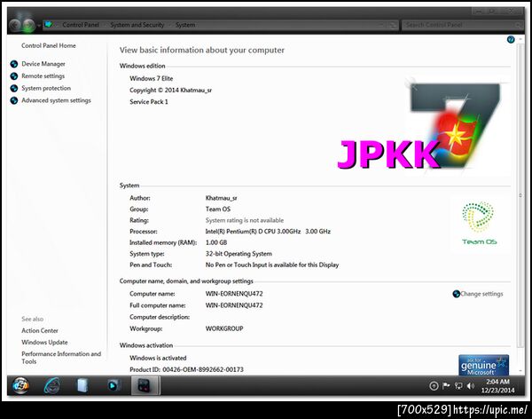Click the volume speaker tray icon
Viewport: 532px width, 419px height.
(471, 385)
